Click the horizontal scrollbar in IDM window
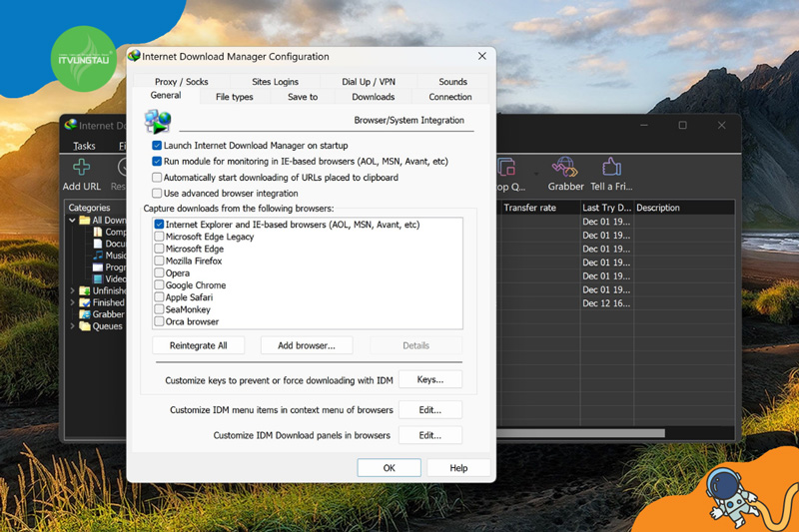Image resolution: width=799 pixels, height=532 pixels. coord(581,433)
